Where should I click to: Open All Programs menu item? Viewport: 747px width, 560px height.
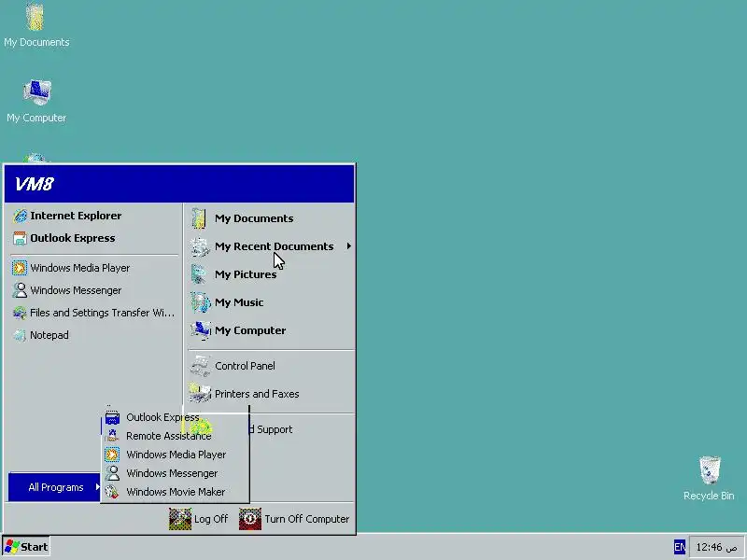pos(55,486)
